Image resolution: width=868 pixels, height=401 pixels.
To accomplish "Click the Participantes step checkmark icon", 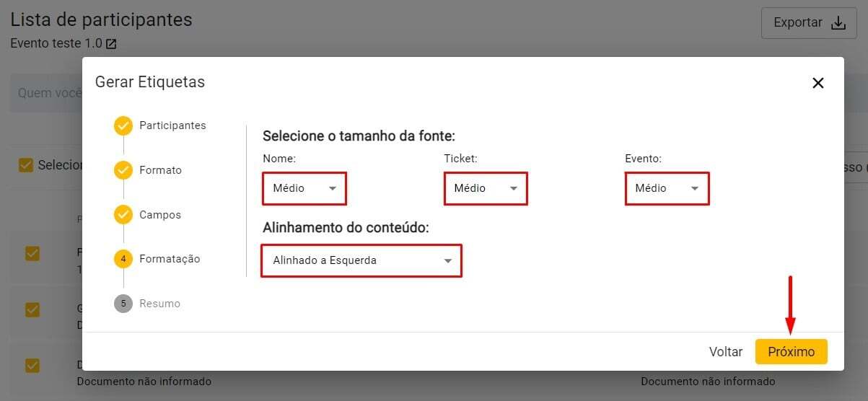I will pyautogui.click(x=123, y=126).
